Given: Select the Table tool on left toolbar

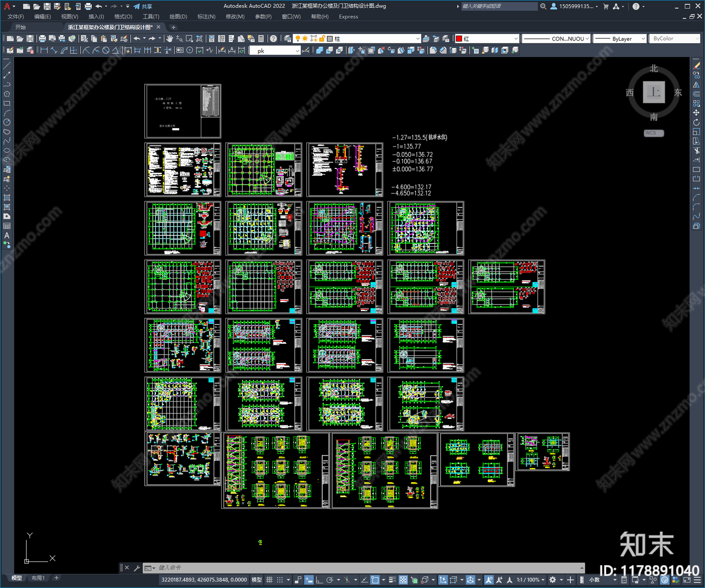Looking at the screenshot, I should [7, 226].
